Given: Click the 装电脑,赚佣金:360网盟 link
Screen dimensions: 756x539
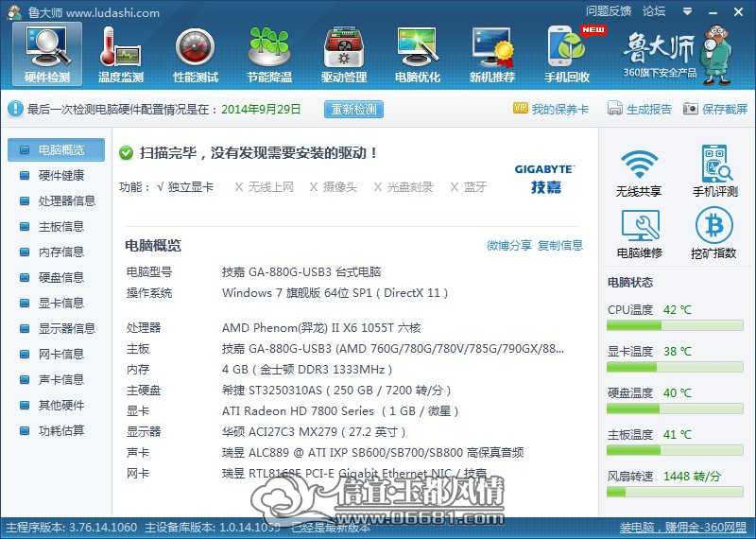Looking at the screenshot, I should point(683,528).
